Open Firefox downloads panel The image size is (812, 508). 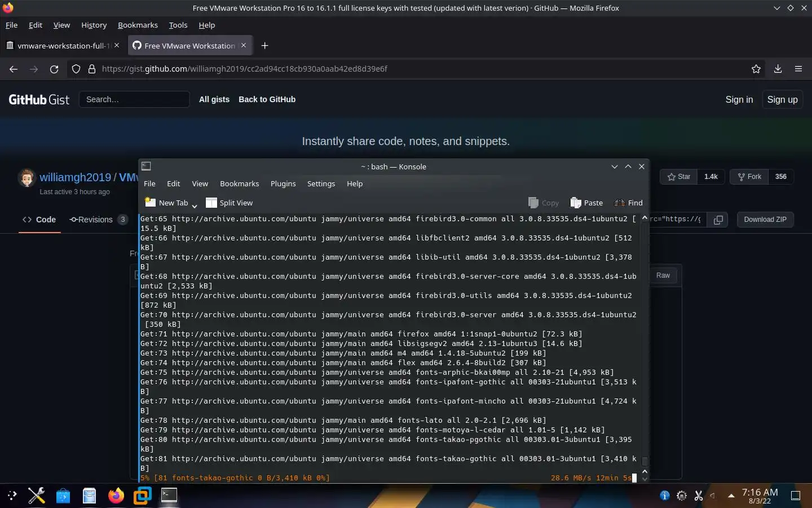[x=778, y=69]
